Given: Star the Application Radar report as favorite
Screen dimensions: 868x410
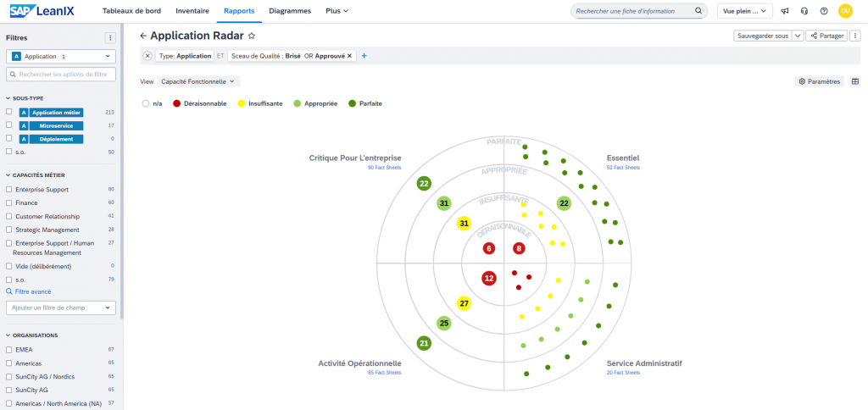Looking at the screenshot, I should [252, 36].
